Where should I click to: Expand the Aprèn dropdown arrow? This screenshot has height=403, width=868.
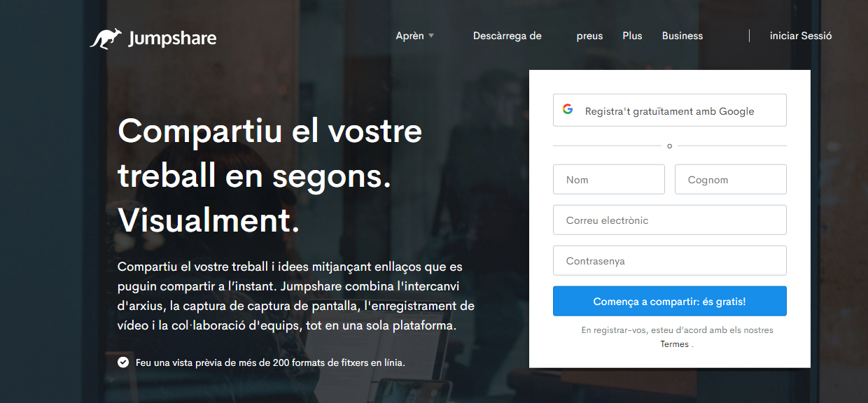(x=431, y=36)
